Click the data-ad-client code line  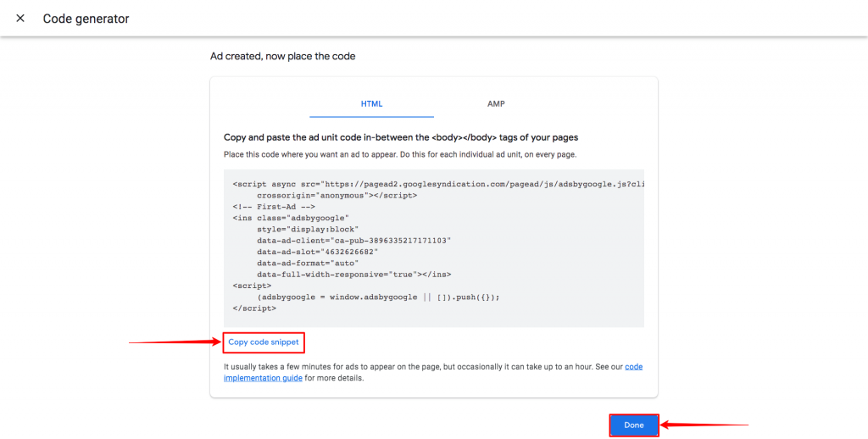coord(354,240)
